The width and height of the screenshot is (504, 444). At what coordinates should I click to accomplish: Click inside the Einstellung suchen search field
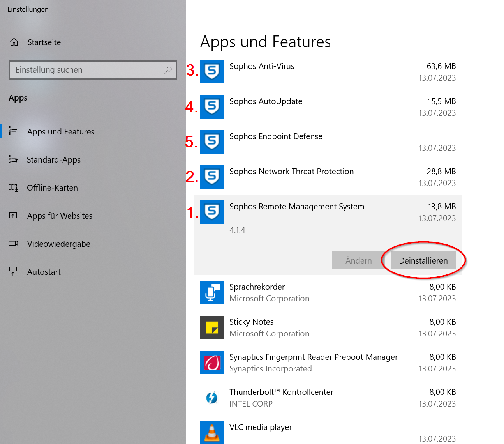[x=92, y=70]
